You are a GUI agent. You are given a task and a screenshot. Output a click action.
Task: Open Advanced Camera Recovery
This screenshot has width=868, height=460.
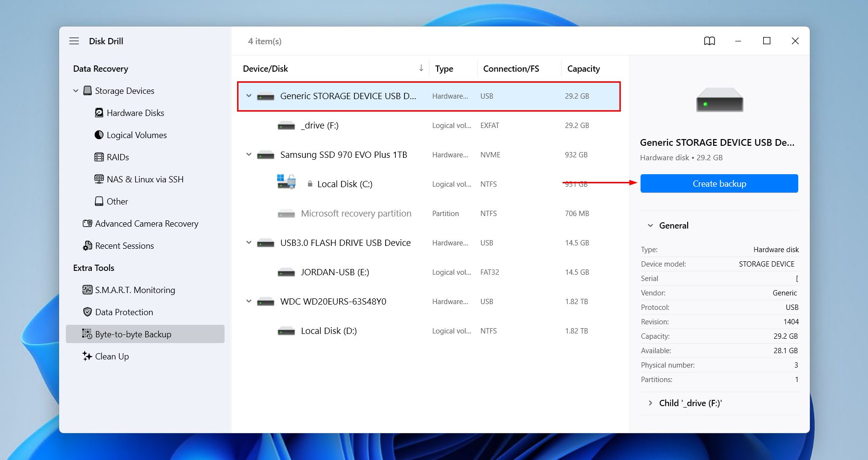point(146,224)
